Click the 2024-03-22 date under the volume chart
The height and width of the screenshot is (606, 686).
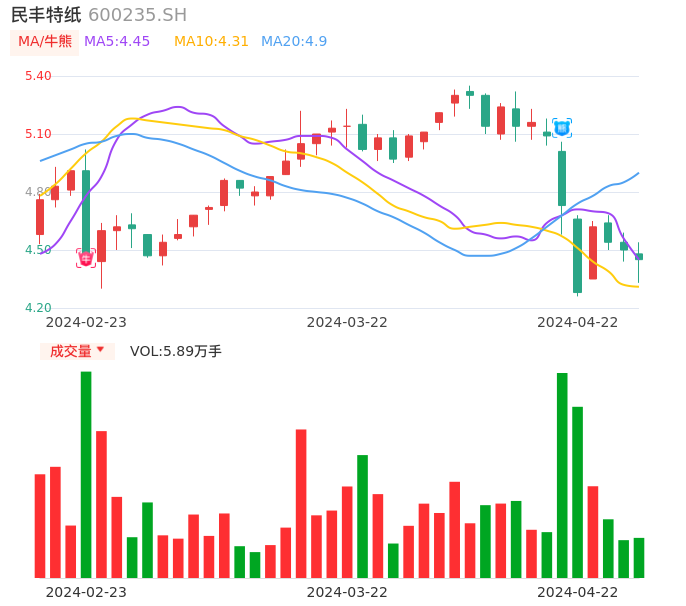(x=347, y=592)
